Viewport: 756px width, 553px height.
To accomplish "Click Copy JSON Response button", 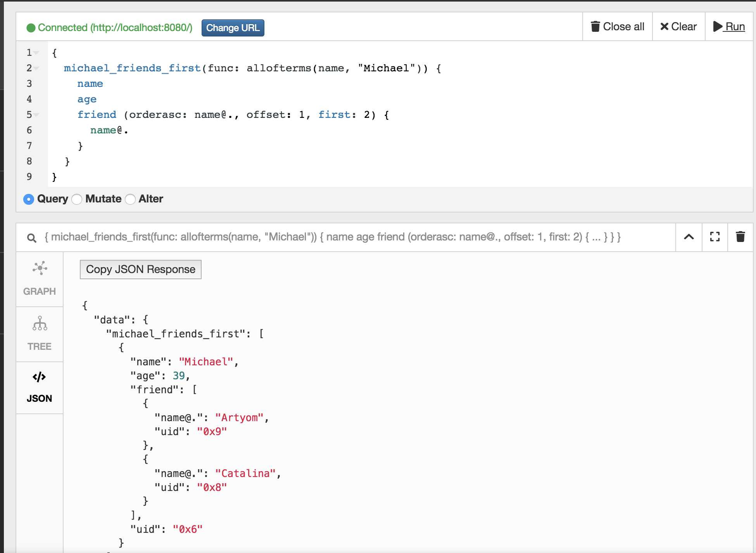I will click(x=140, y=269).
